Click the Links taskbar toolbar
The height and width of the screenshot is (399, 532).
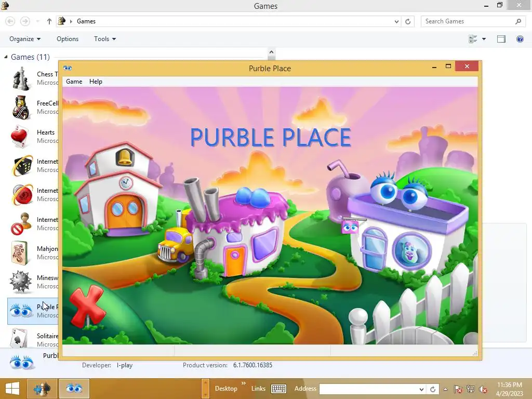click(x=258, y=389)
